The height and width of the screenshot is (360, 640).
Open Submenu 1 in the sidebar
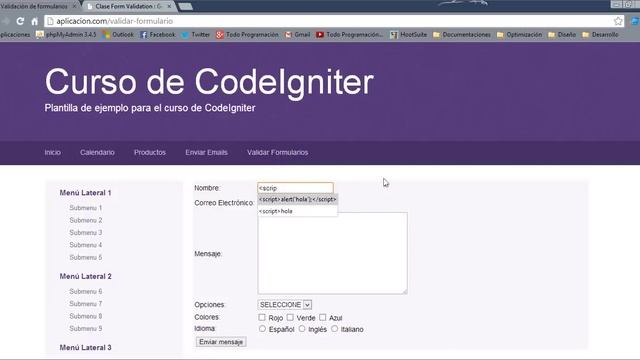[86, 208]
